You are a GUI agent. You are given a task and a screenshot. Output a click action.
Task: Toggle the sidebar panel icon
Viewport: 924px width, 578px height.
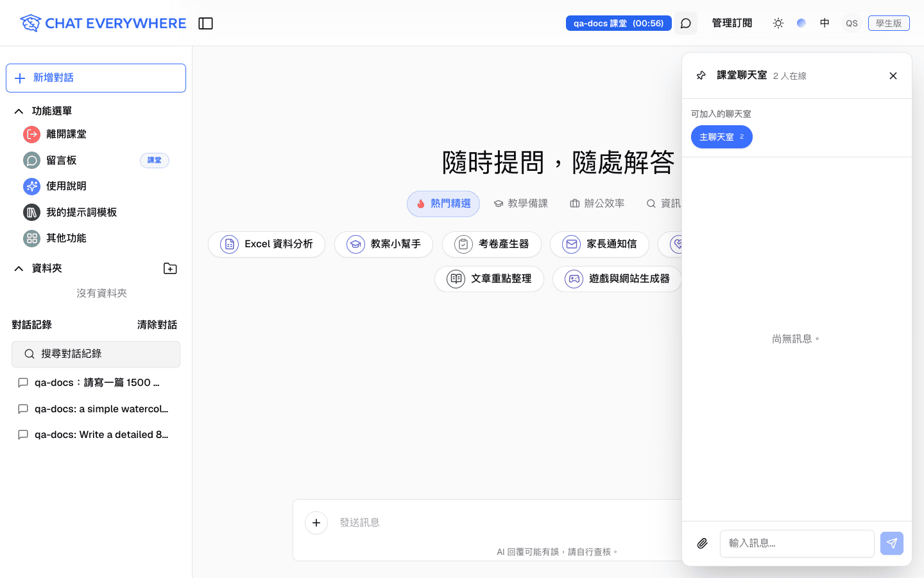pyautogui.click(x=205, y=23)
